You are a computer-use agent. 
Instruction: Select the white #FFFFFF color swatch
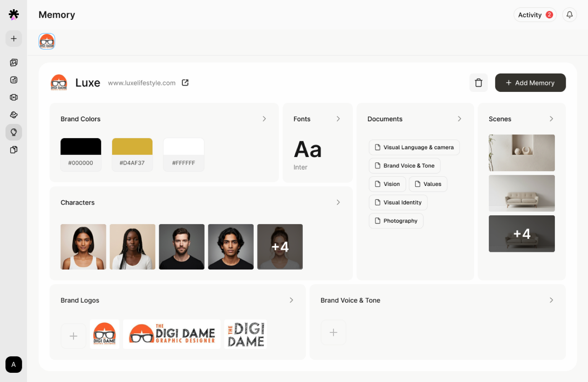click(x=184, y=154)
